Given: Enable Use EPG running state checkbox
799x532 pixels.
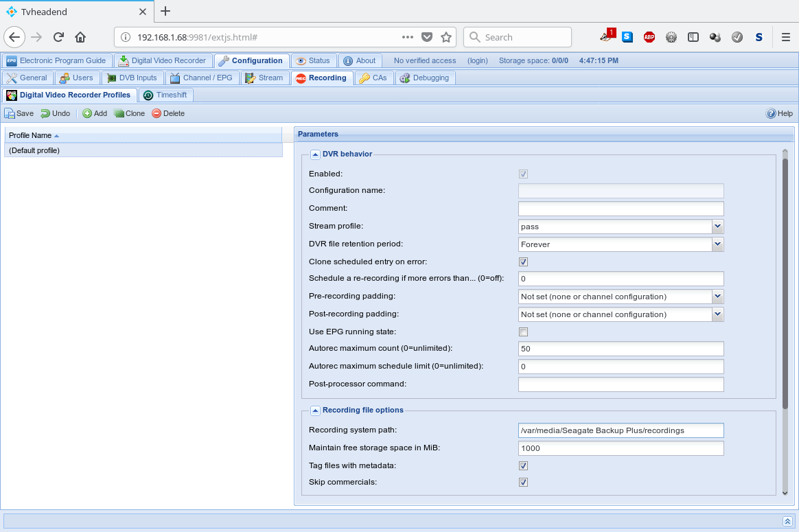Looking at the screenshot, I should 523,332.
